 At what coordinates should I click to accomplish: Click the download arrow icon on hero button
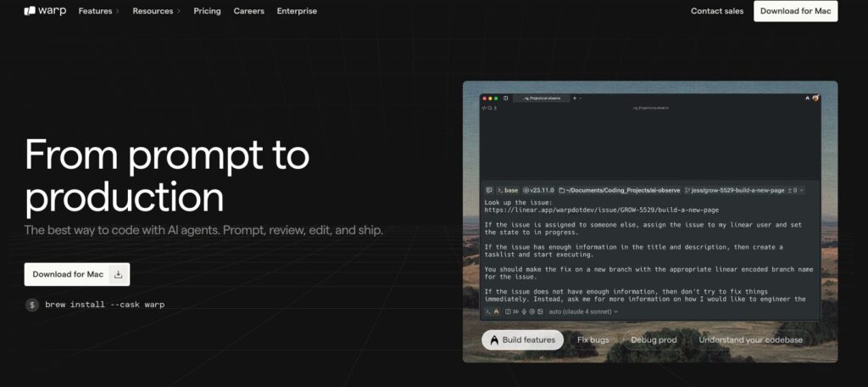(x=118, y=274)
